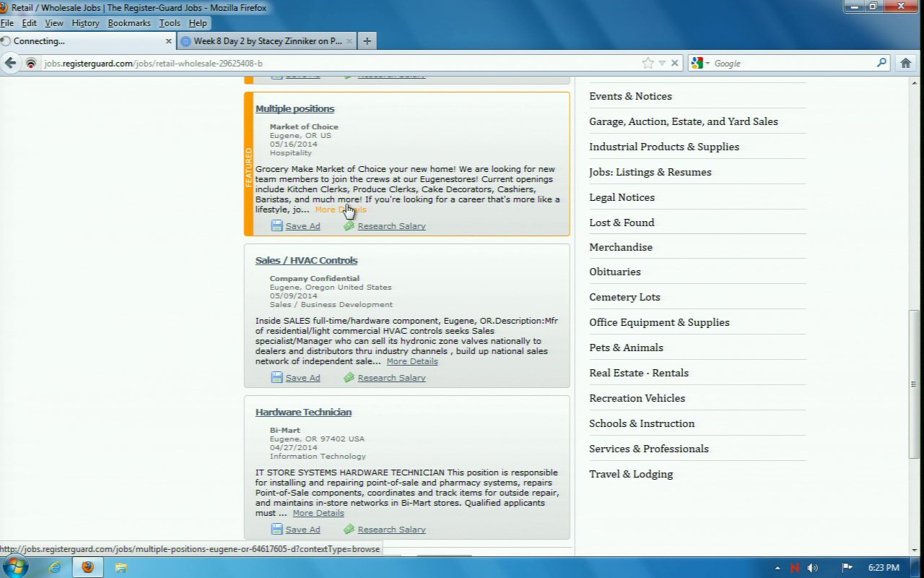Click the search magnifier icon
924x578 pixels.
[x=881, y=63]
